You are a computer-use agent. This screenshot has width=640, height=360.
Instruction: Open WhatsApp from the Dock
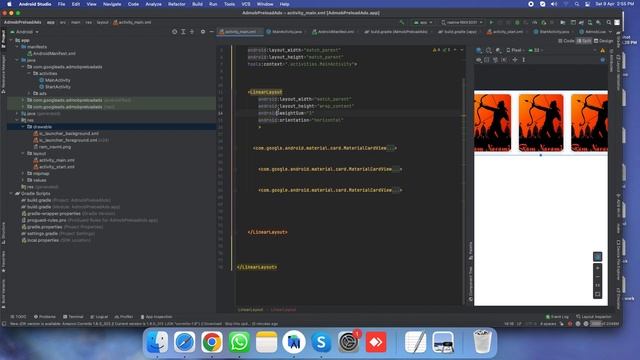point(239,342)
